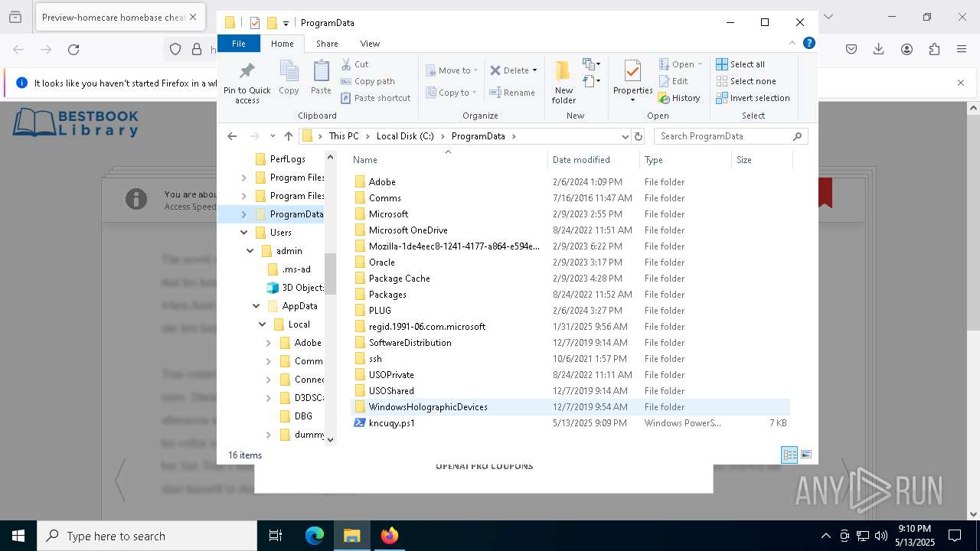980x551 pixels.
Task: Open Firefox hamburger application menu
Action: pyautogui.click(x=962, y=50)
